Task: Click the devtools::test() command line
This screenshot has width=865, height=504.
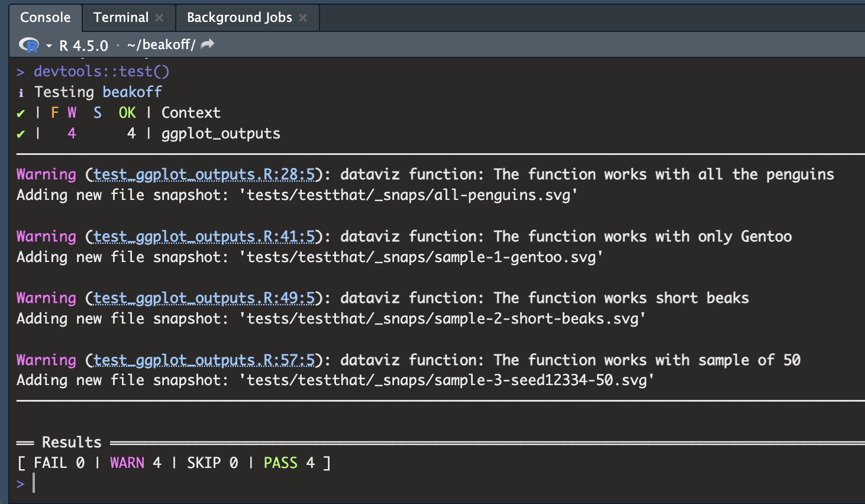Action: click(x=101, y=72)
